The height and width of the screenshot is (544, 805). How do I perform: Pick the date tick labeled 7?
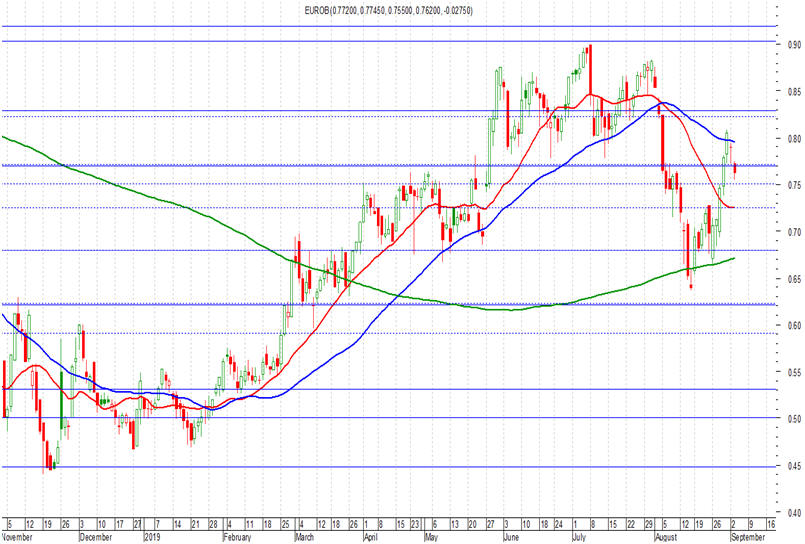pos(157,524)
